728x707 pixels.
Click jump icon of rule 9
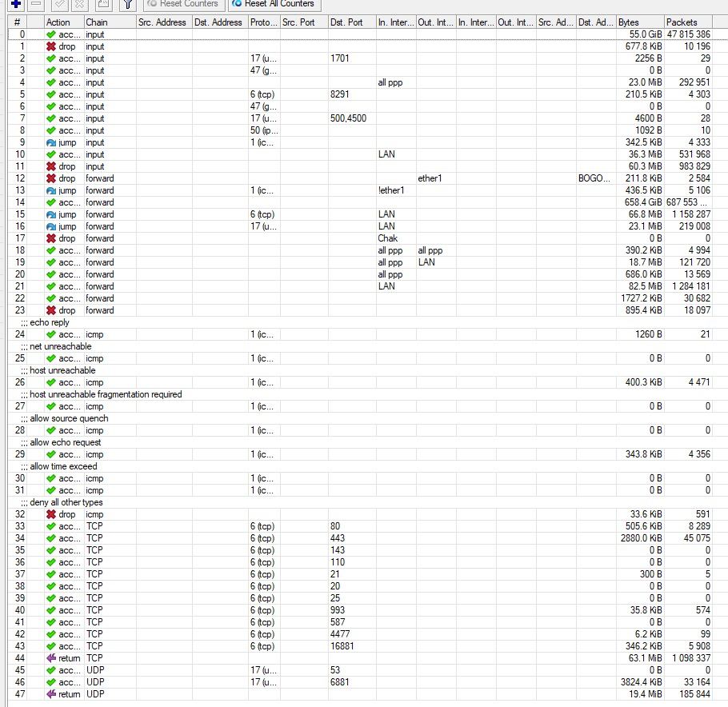click(x=51, y=142)
